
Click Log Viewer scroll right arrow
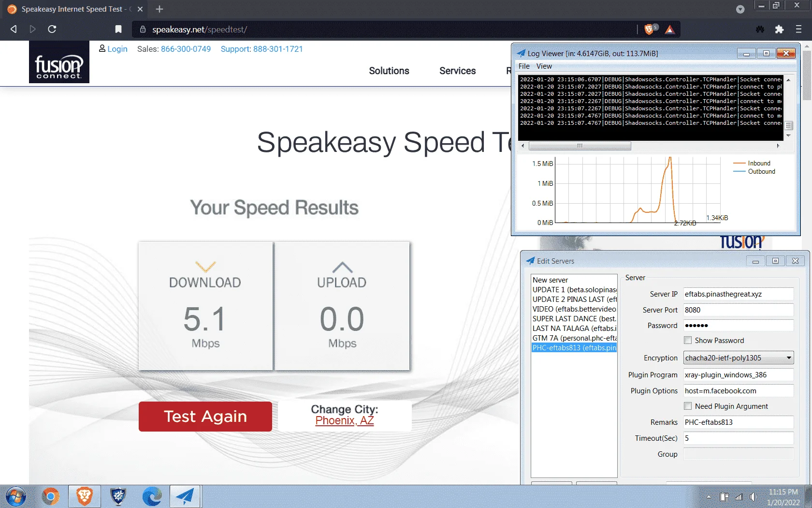(778, 146)
